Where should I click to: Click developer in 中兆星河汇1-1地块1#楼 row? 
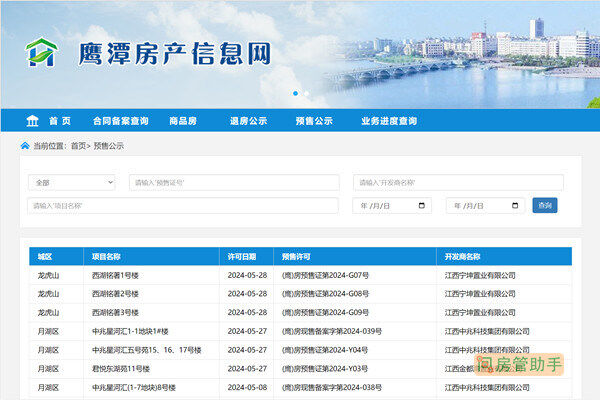tap(487, 331)
